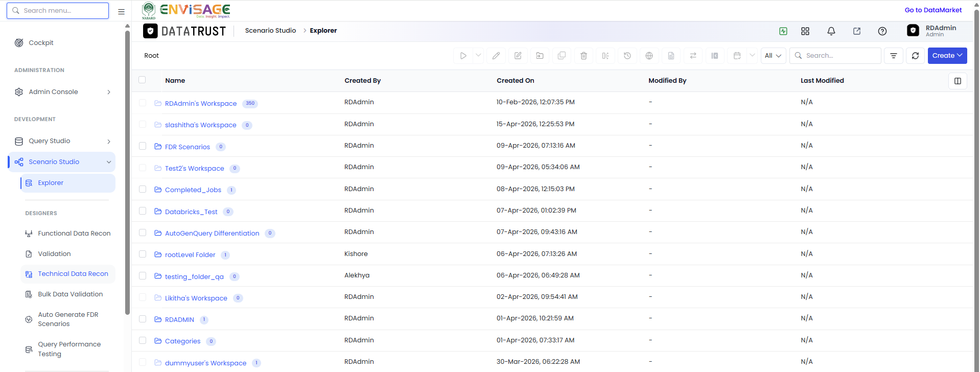Click the move-to-folder toolbar icon
This screenshot has height=372, width=980.
[540, 56]
